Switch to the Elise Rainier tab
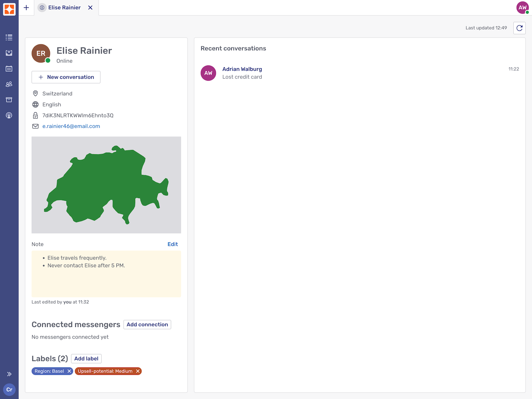Viewport: 532px width, 399px height. click(64, 7)
